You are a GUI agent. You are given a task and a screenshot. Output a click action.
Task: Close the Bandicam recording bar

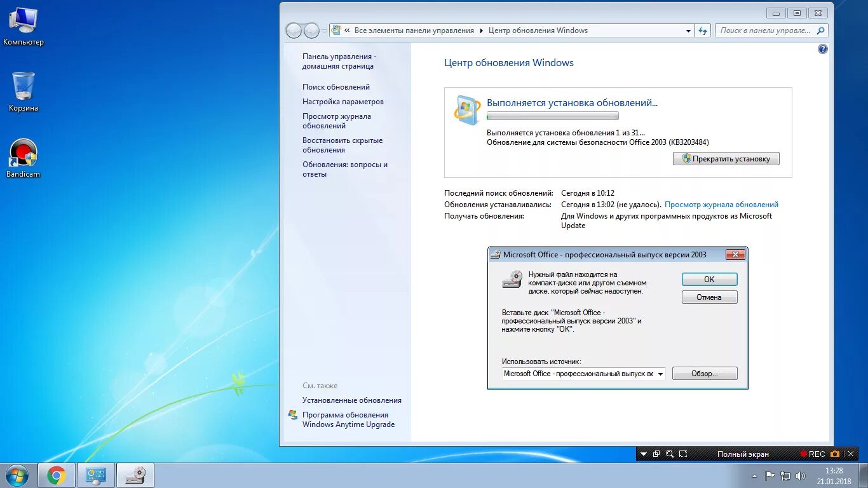click(851, 454)
